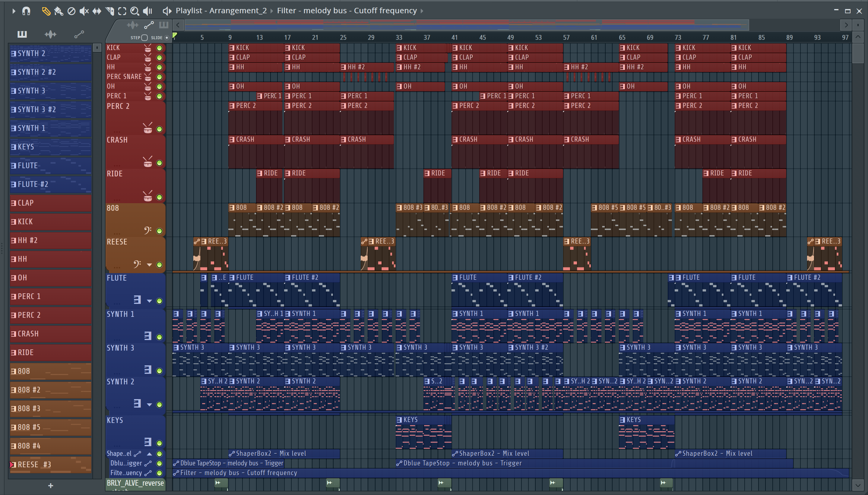Viewport: 868px width, 495px height.
Task: Toggle the magnet snap icon
Action: (26, 11)
